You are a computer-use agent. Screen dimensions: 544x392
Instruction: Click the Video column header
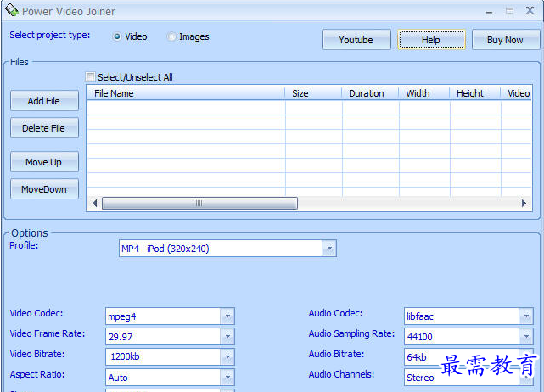pyautogui.click(x=516, y=93)
